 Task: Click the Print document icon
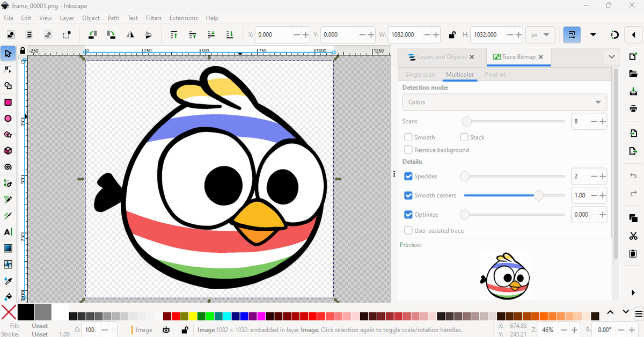633,108
